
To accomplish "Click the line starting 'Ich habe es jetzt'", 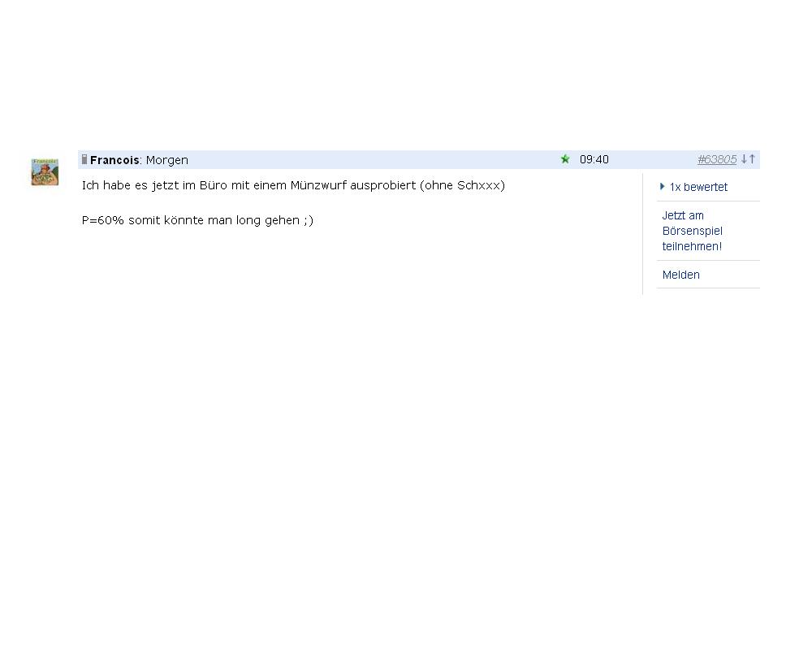I will pos(293,185).
